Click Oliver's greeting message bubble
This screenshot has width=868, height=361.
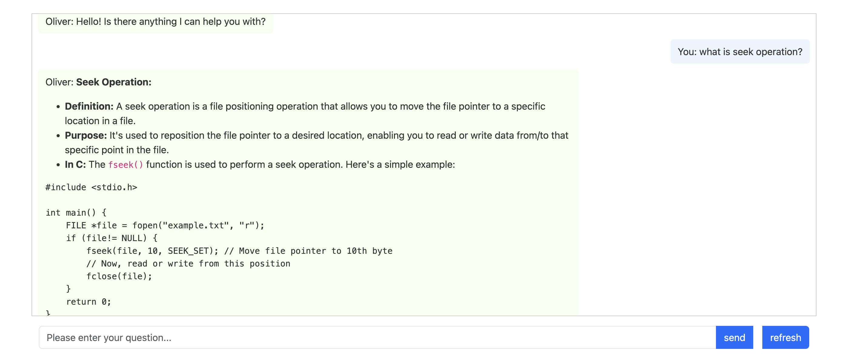coord(155,22)
